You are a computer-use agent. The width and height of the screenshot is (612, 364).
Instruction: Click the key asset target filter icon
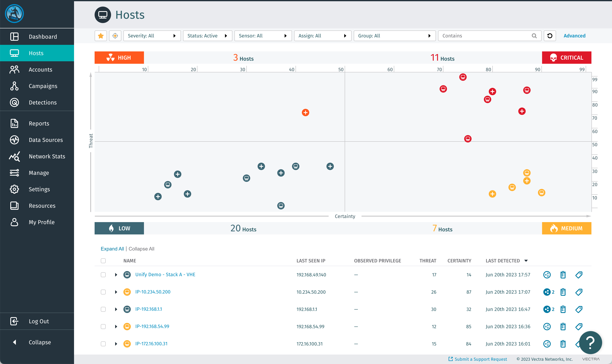pos(115,36)
